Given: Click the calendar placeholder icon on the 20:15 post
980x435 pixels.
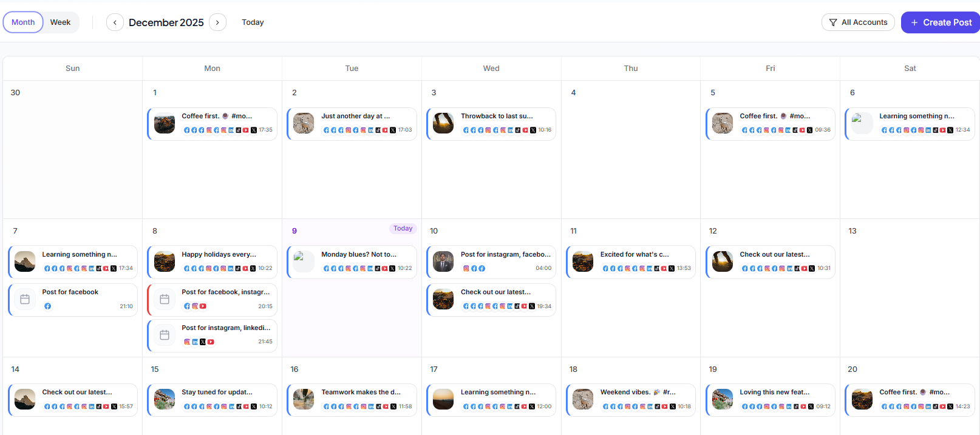Looking at the screenshot, I should (x=165, y=299).
